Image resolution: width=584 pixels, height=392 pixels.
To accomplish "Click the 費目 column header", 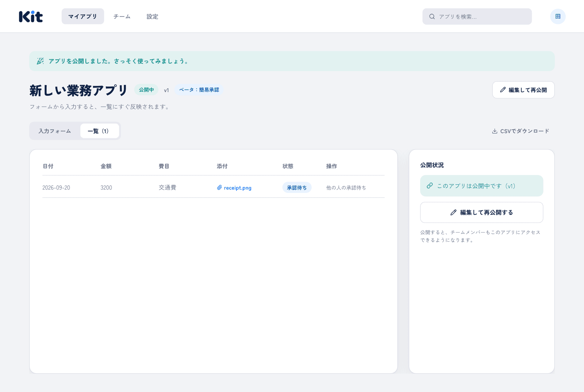I will coord(164,166).
